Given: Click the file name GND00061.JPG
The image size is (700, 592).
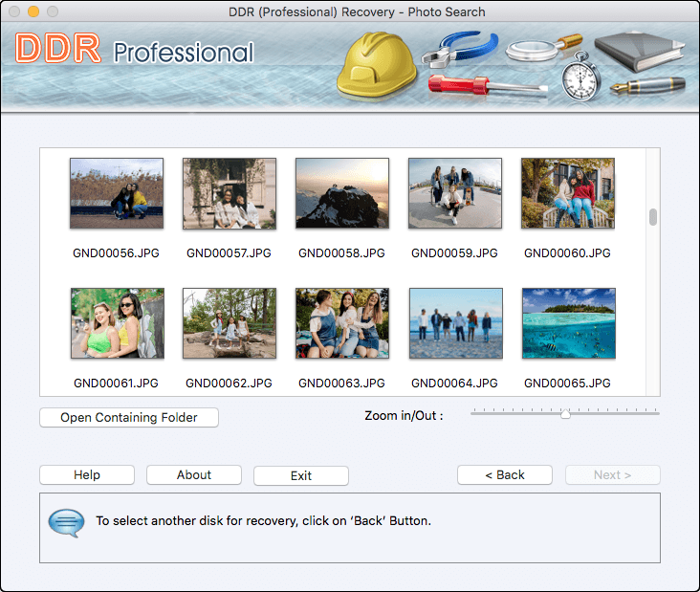Looking at the screenshot, I should (116, 384).
